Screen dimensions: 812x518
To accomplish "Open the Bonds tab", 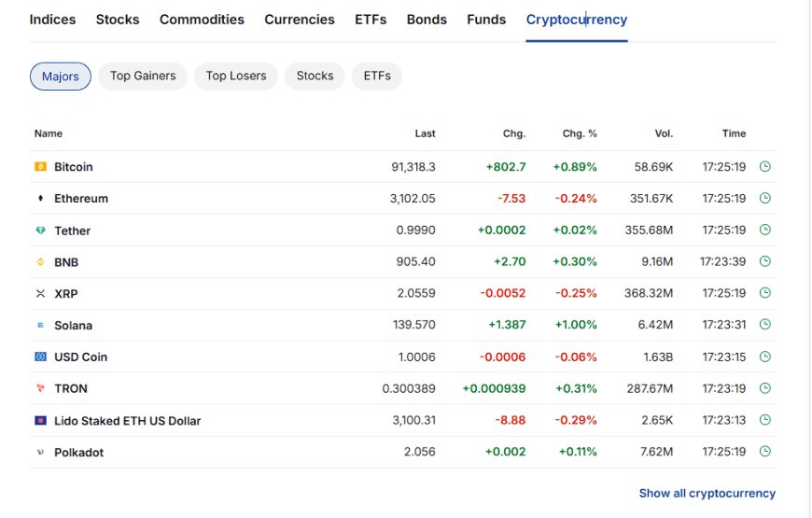I will pyautogui.click(x=427, y=20).
